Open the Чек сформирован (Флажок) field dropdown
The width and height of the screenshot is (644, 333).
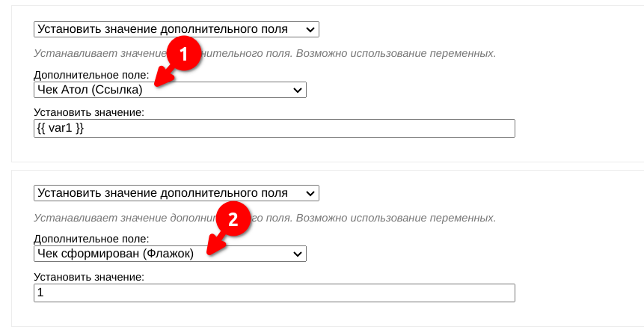pyautogui.click(x=170, y=254)
